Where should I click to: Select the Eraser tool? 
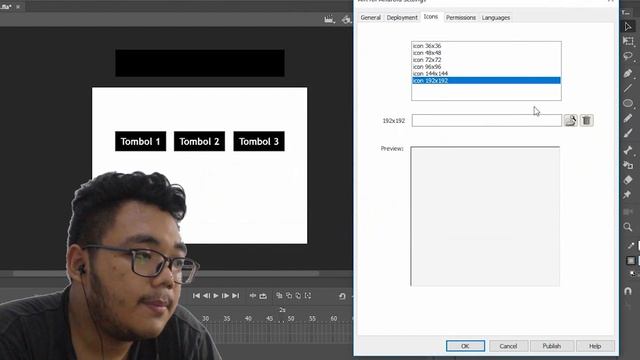click(628, 180)
